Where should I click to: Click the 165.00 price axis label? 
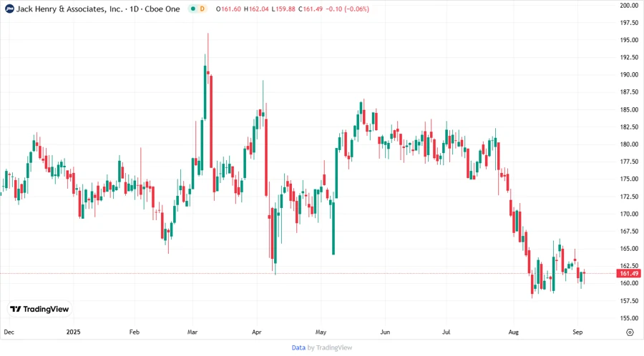click(x=629, y=249)
